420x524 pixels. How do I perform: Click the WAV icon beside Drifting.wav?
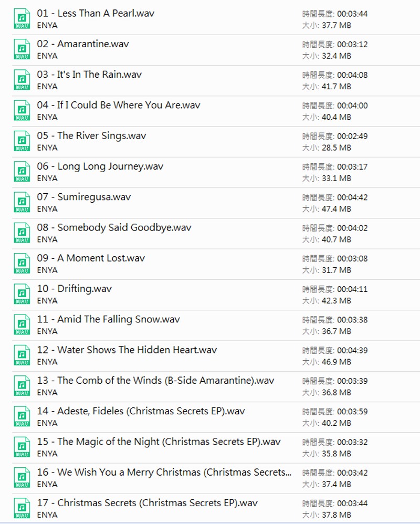point(22,294)
